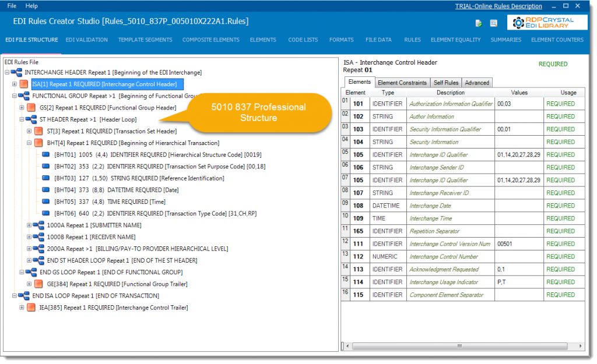
Task: Expand the 1000A SUBMITTER NAME loop
Action: click(29, 225)
